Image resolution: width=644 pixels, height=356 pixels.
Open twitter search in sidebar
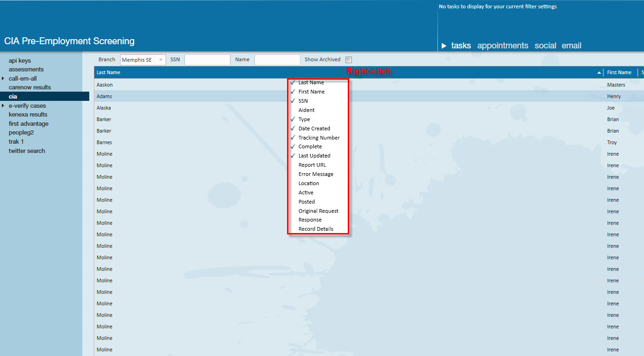(27, 151)
